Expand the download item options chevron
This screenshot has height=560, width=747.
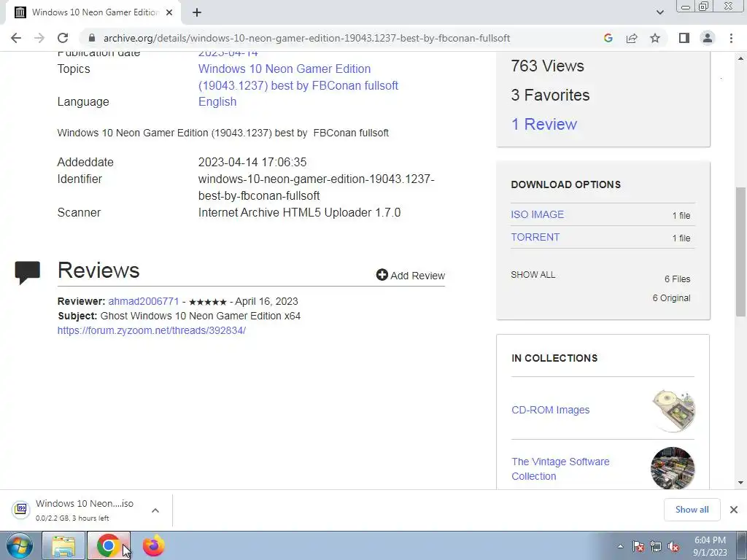pos(155,510)
